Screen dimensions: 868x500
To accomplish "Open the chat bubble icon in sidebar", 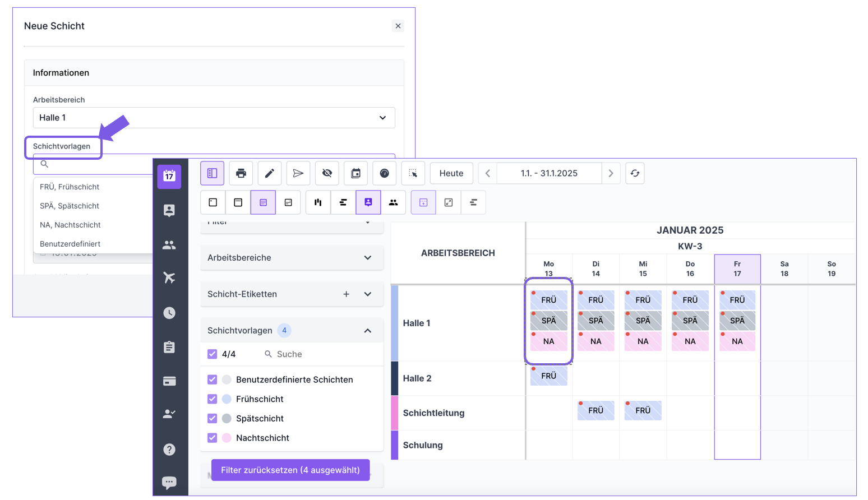I will coord(169,482).
